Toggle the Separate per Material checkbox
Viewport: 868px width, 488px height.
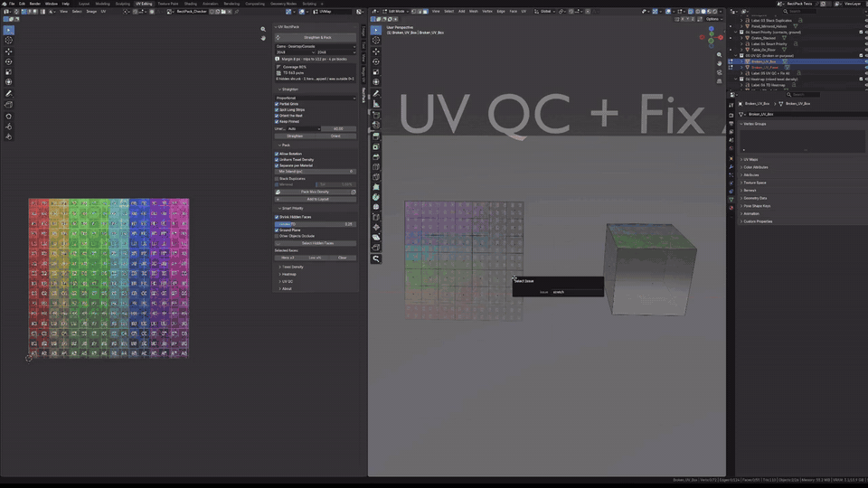[277, 165]
